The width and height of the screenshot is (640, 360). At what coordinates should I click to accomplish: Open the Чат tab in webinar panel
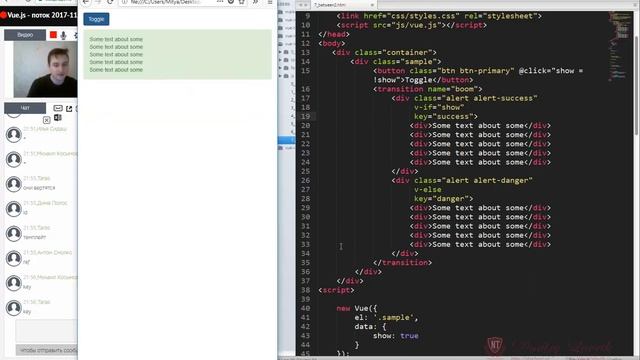(25, 108)
